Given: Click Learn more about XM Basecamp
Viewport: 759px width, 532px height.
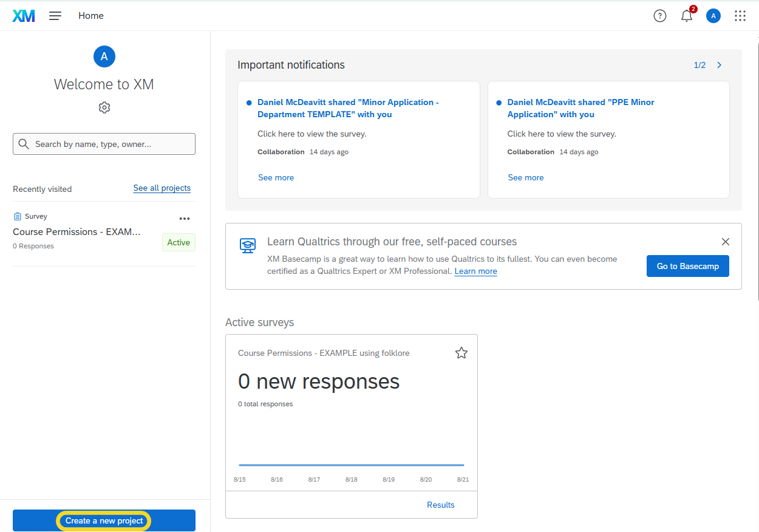Looking at the screenshot, I should pos(475,271).
